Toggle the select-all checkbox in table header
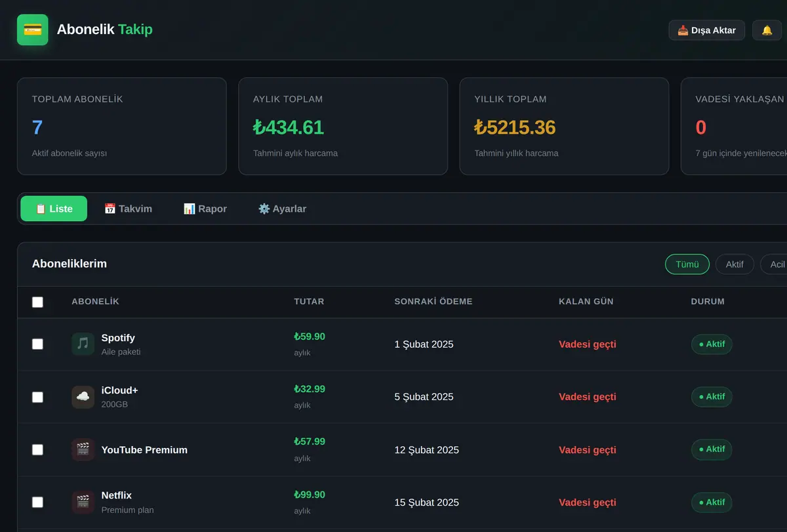The image size is (787, 532). click(x=37, y=302)
